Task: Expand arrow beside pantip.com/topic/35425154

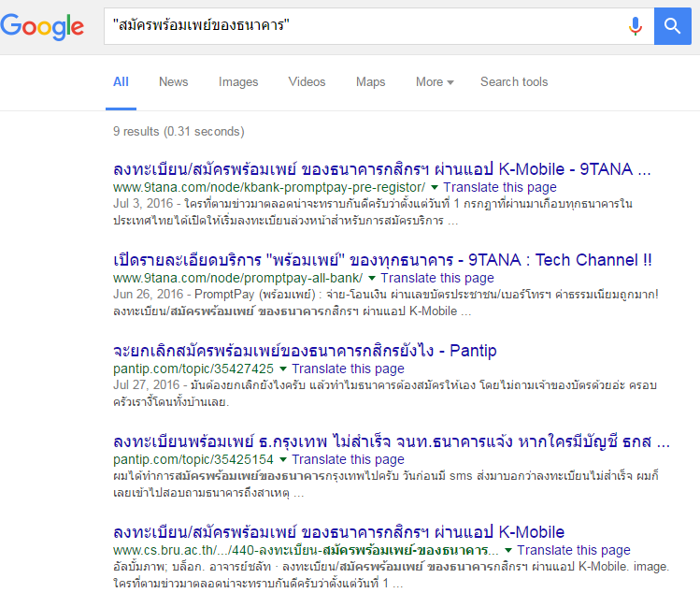Action: (x=282, y=459)
